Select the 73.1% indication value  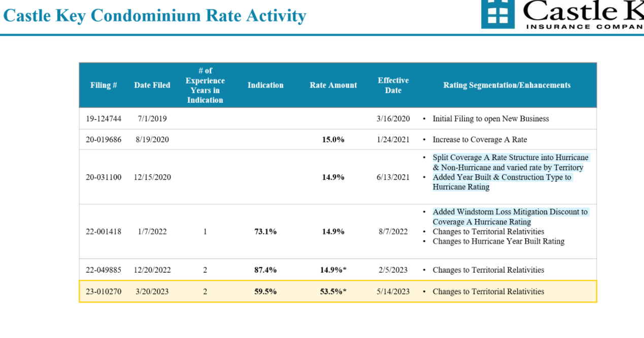pyautogui.click(x=265, y=232)
